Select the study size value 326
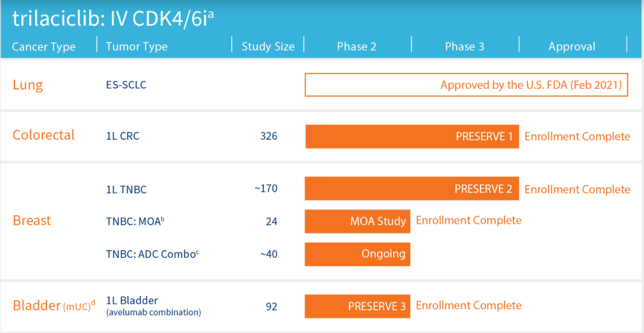 point(268,136)
